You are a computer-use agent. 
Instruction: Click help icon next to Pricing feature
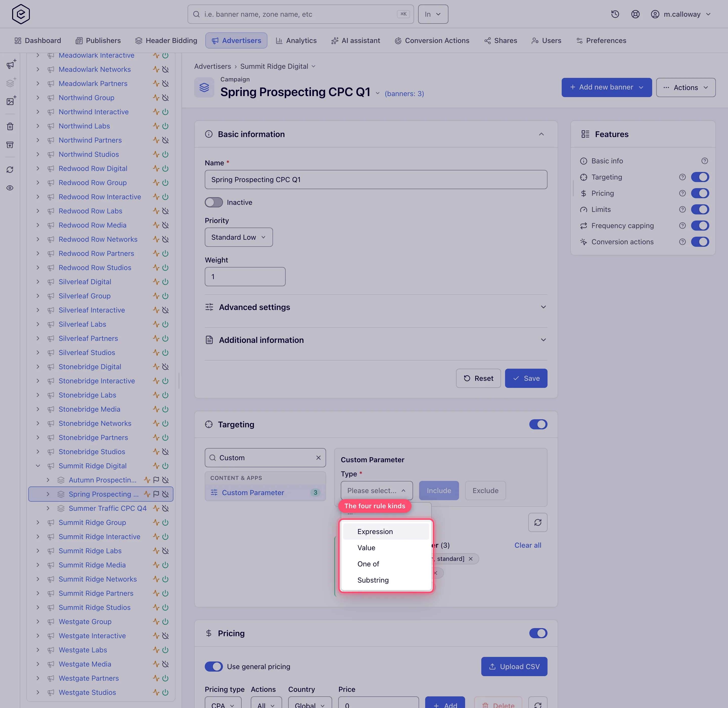(x=682, y=193)
